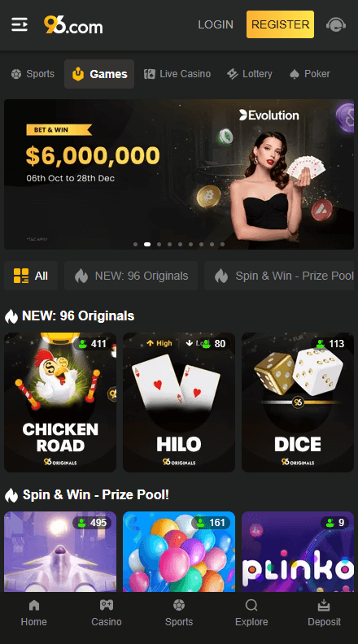Go to Home in bottom navigation

point(33,613)
